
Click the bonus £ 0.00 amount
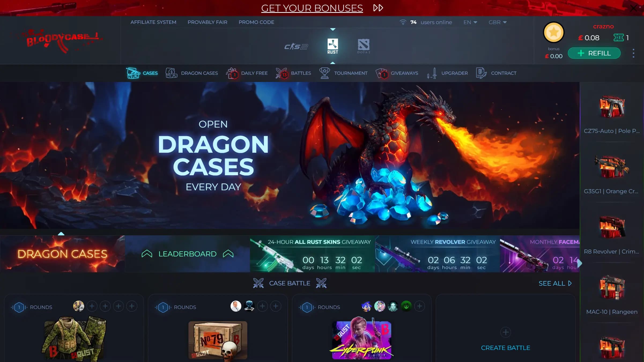pyautogui.click(x=554, y=56)
